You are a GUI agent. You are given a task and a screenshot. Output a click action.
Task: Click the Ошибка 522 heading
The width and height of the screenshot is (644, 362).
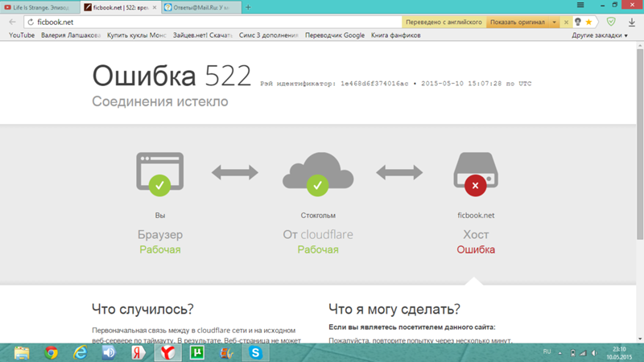click(x=171, y=76)
